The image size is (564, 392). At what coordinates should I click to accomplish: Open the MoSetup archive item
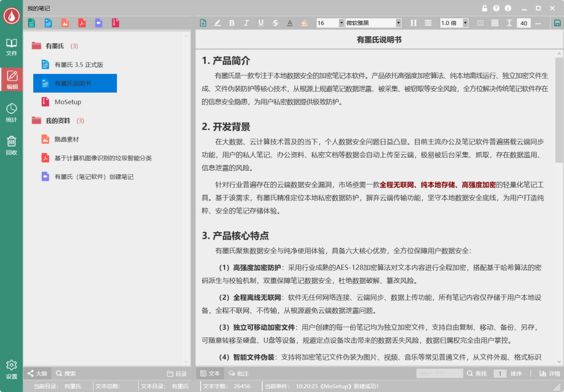(68, 102)
